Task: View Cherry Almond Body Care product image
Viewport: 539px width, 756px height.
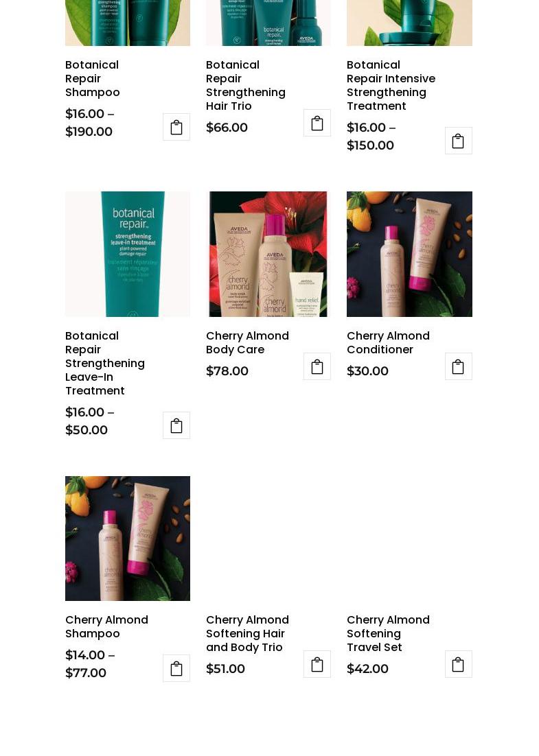Action: [268, 254]
